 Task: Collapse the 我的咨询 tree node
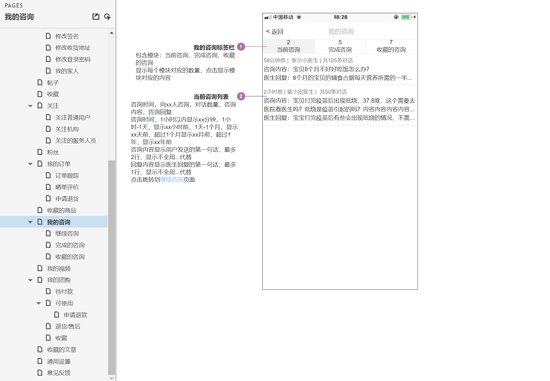(31, 222)
